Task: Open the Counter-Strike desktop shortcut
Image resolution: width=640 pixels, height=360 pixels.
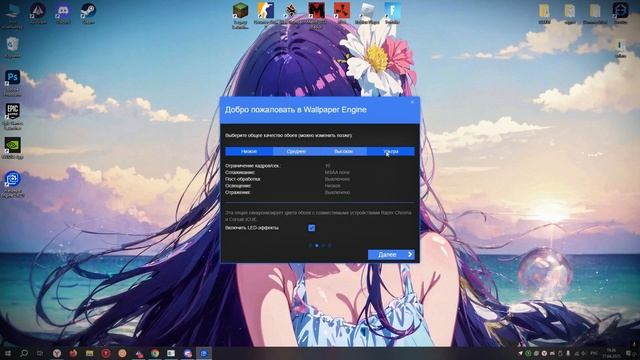Action: (x=265, y=14)
